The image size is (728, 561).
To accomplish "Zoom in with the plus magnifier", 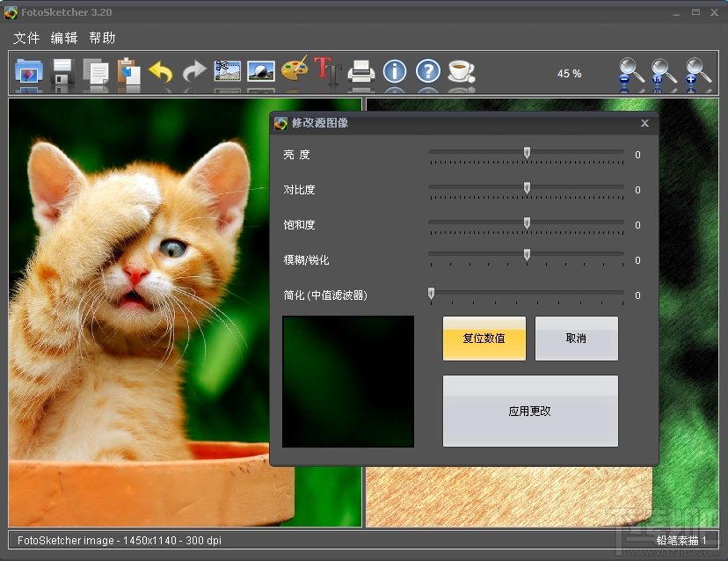I will tap(698, 71).
